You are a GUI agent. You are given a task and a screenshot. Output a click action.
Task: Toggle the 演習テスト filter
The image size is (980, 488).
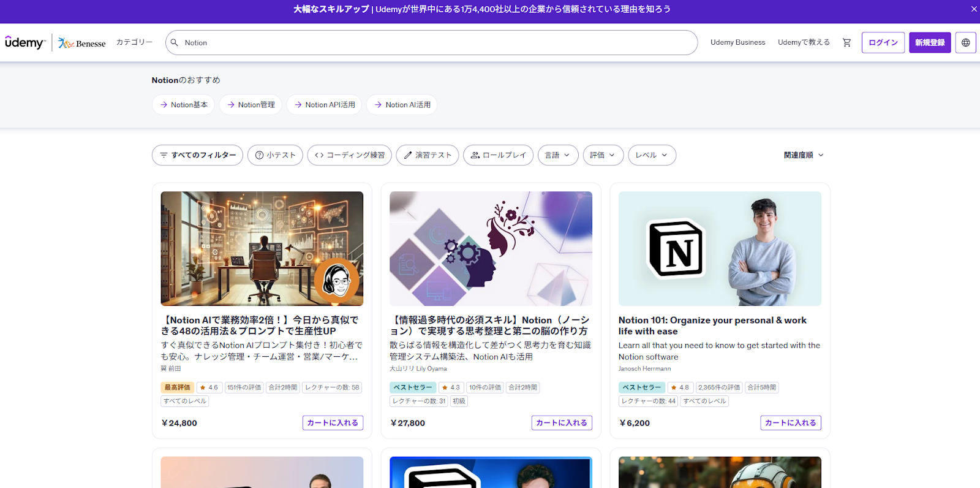[428, 155]
